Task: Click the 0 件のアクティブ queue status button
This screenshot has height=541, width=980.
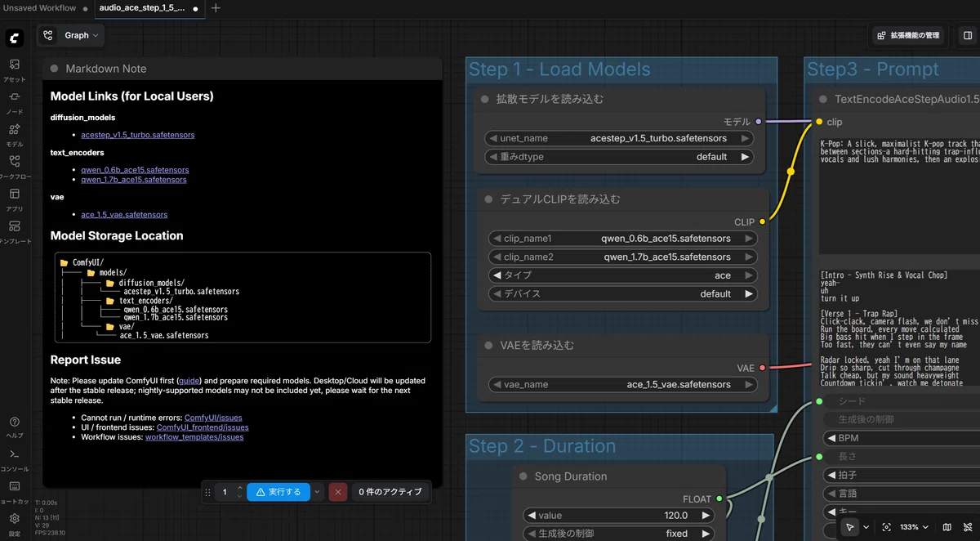Action: 390,492
